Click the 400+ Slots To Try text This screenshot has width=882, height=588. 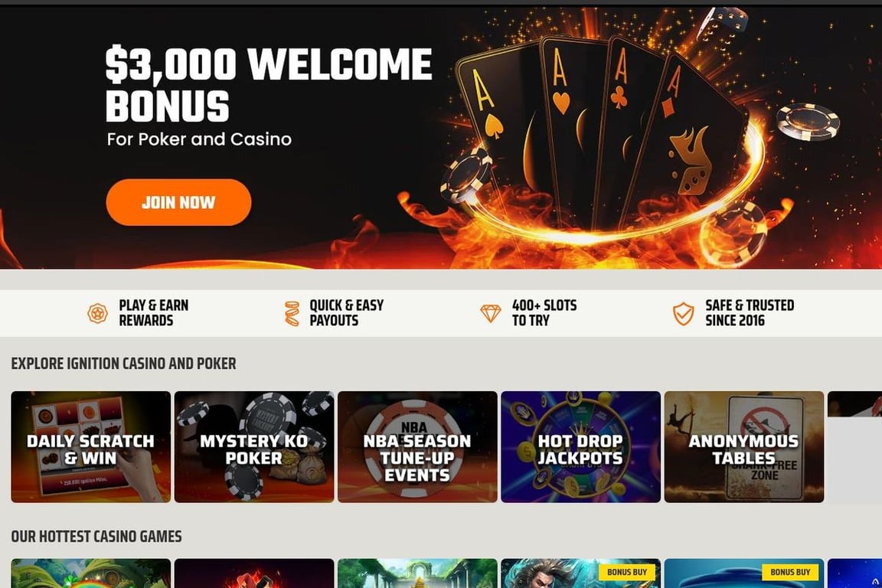pyautogui.click(x=544, y=313)
